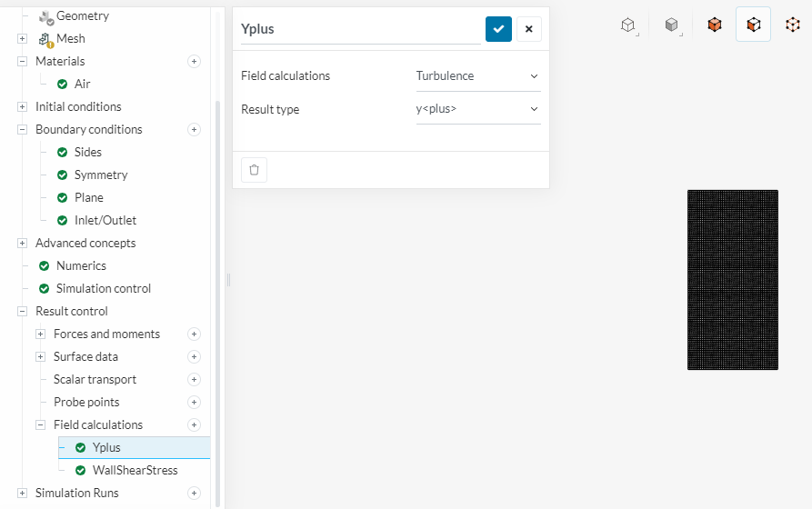Add new Forces and moments item
The height and width of the screenshot is (509, 812).
(x=194, y=334)
